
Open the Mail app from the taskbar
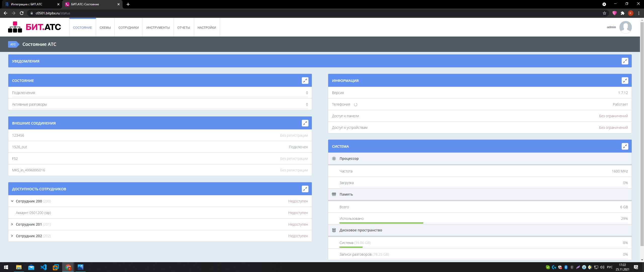click(31, 267)
